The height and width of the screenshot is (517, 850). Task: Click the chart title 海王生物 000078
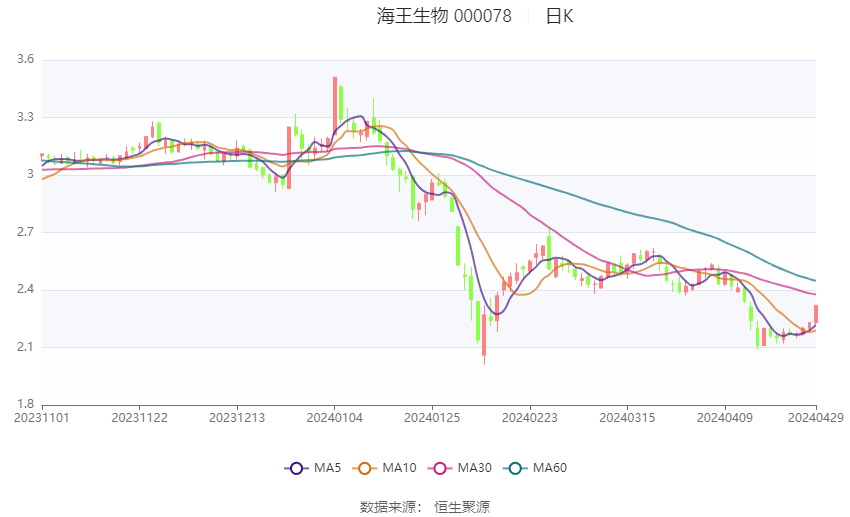tap(444, 16)
